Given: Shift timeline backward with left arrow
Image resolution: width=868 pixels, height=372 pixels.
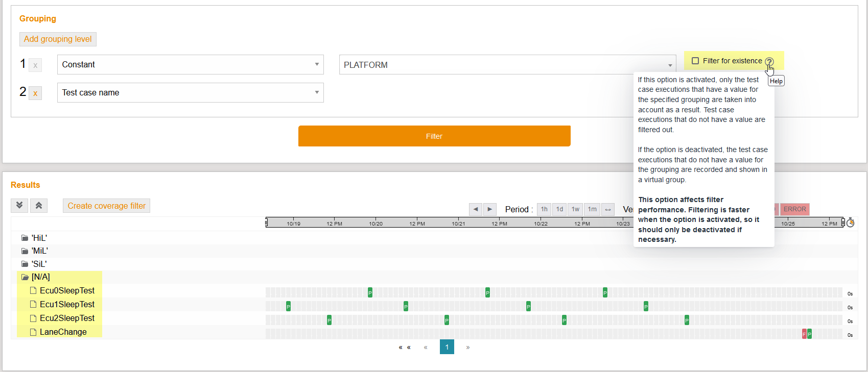Looking at the screenshot, I should pyautogui.click(x=476, y=209).
